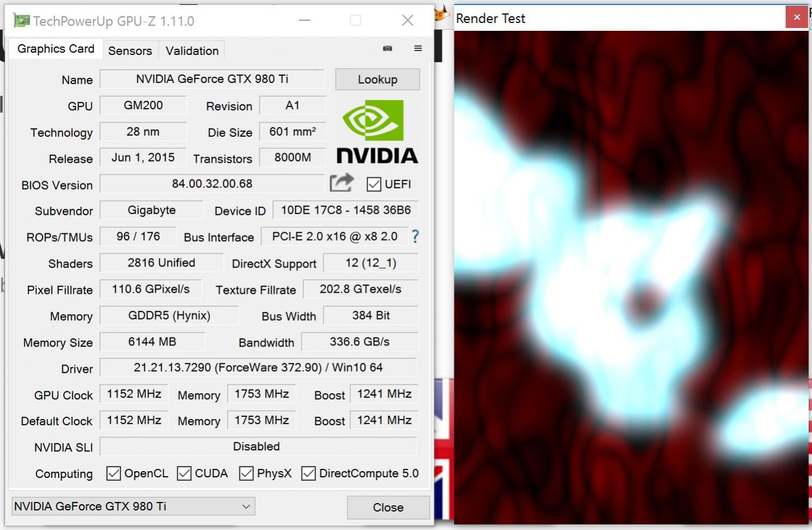Click the Bus Interface question mark icon
This screenshot has width=812, height=530.
coord(415,236)
